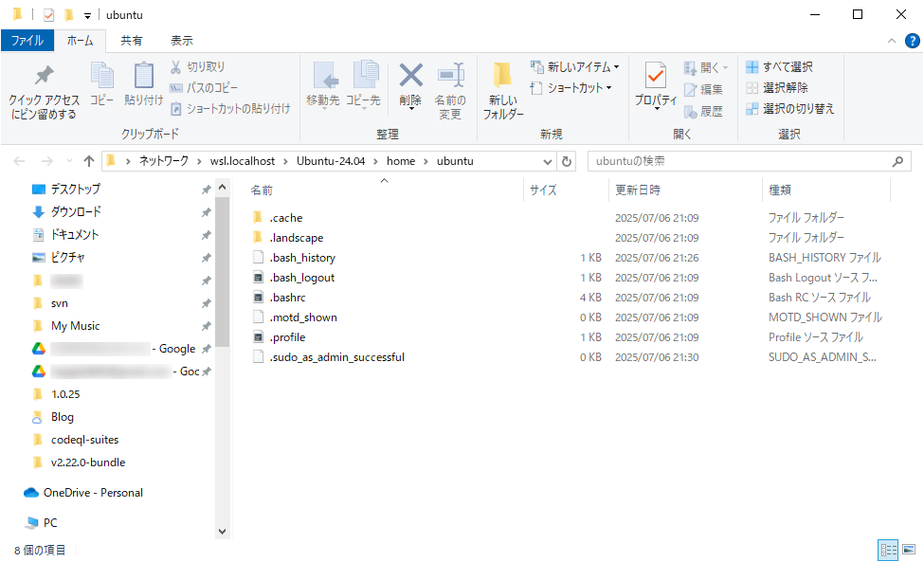Click 履歴 (History) in ribbon
924x562 pixels.
pos(703,111)
